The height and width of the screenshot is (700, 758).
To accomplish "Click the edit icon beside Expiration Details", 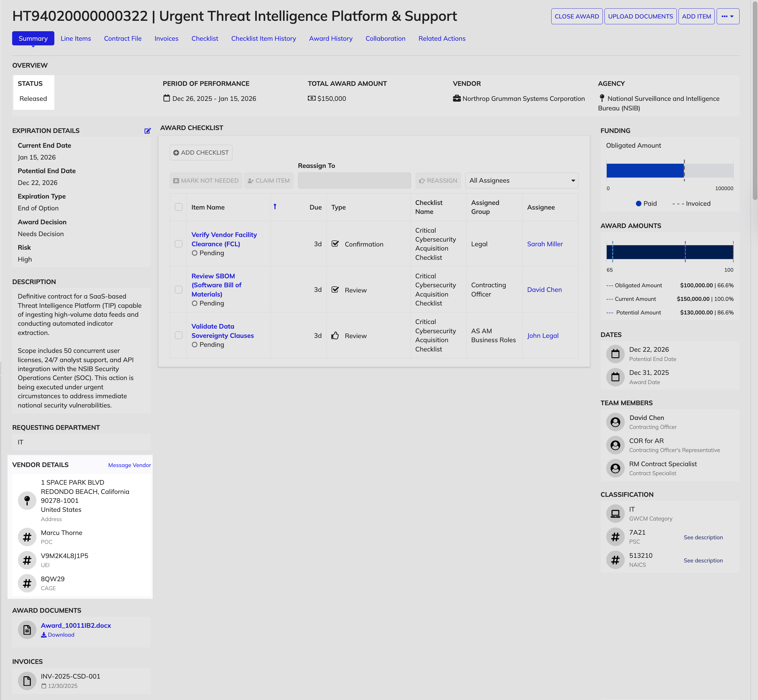I will pos(147,131).
